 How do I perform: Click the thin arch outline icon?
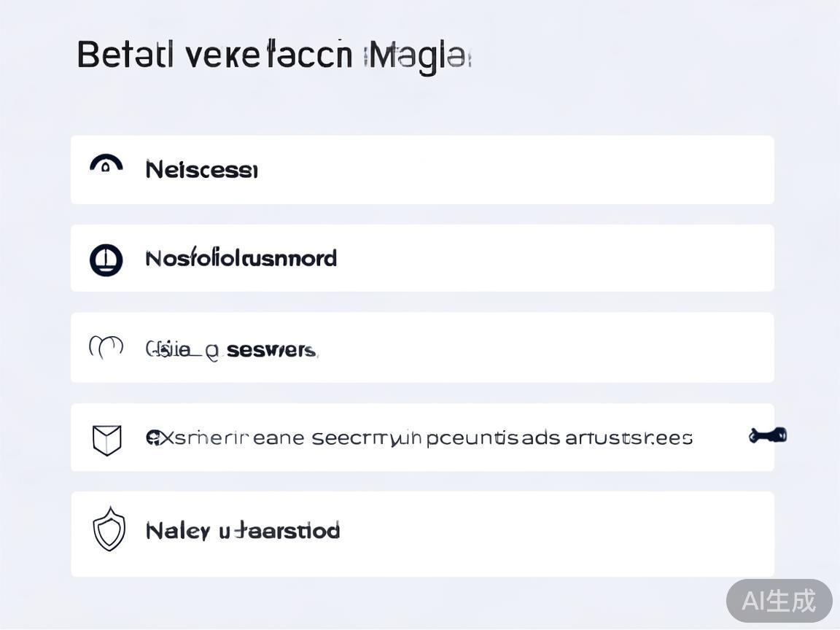tap(106, 347)
